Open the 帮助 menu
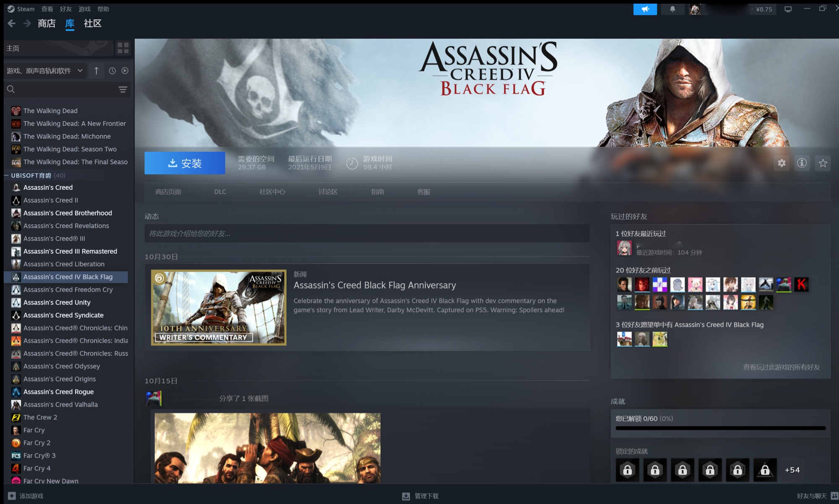This screenshot has height=504, width=839. pos(103,9)
